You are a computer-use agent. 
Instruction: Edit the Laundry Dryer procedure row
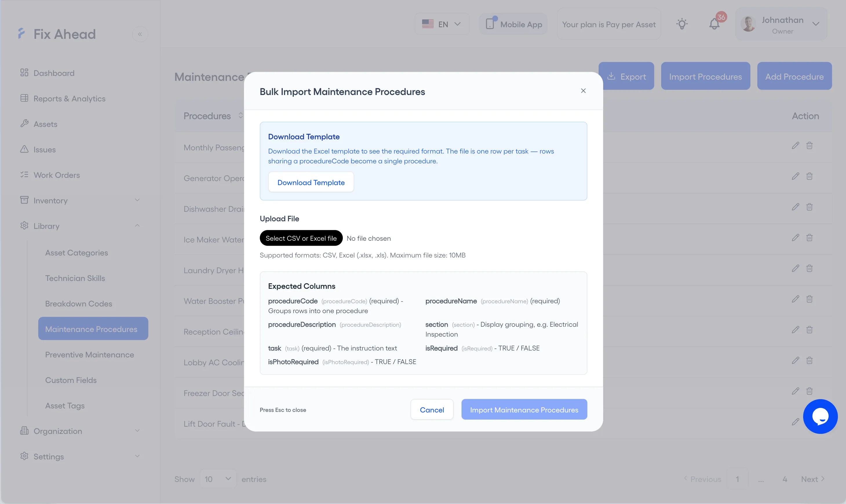pos(795,268)
